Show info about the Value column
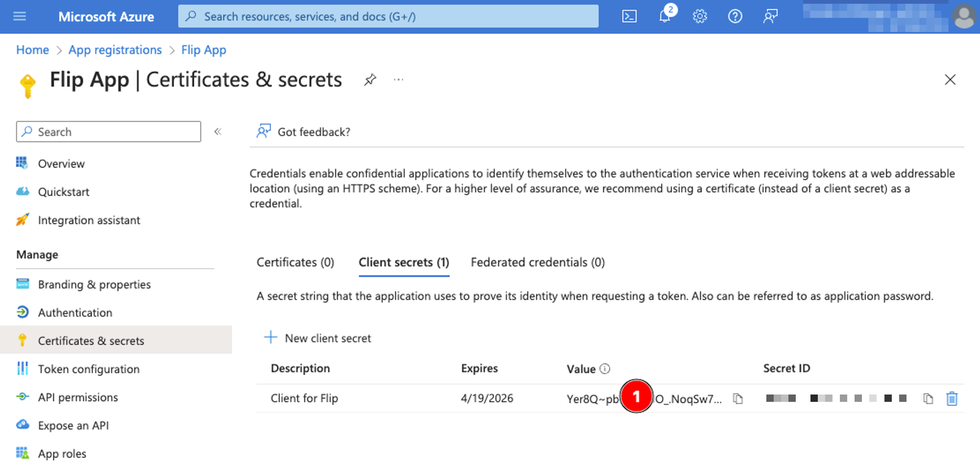Image resolution: width=980 pixels, height=469 pixels. tap(605, 369)
